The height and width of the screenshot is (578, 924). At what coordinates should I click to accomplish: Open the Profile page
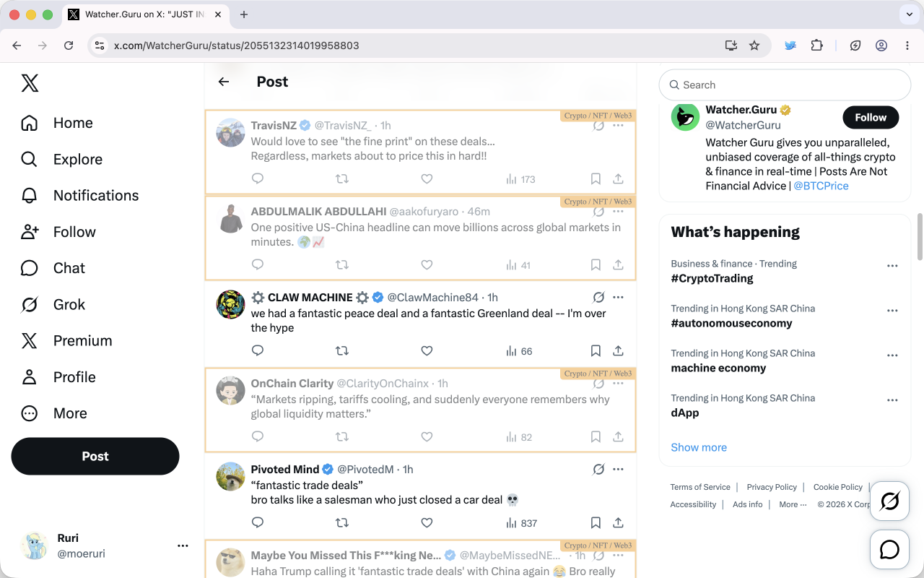click(x=58, y=377)
